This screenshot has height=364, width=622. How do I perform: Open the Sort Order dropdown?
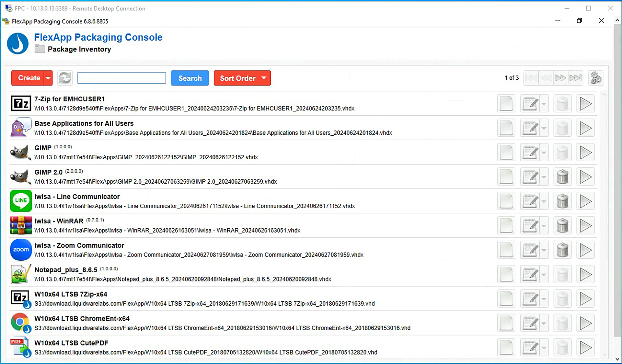coord(242,78)
